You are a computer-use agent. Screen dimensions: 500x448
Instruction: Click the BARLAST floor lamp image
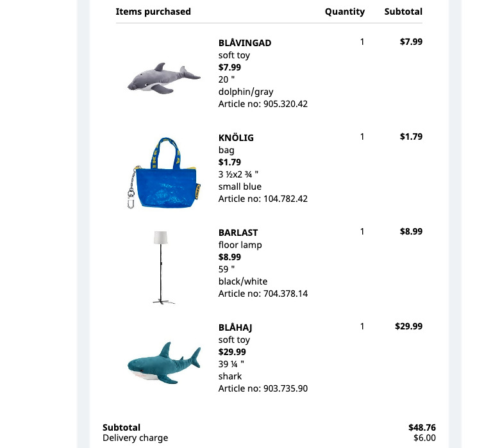[x=163, y=267]
